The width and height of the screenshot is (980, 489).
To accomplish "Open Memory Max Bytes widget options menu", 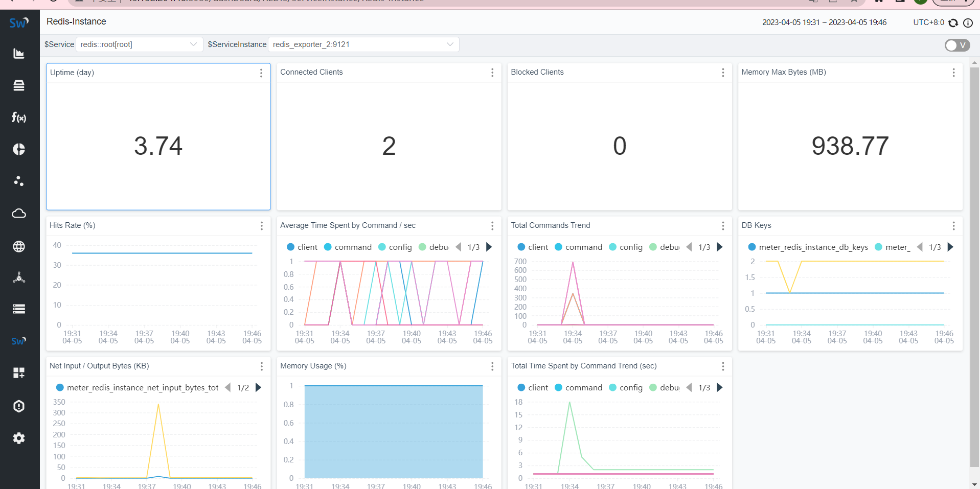I will click(x=953, y=73).
